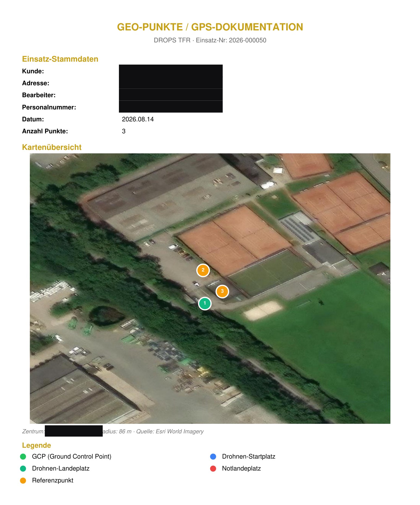420x505 pixels.
Task: Click the legend label "Drohnen-Landeplatz"
Action: coord(61,469)
